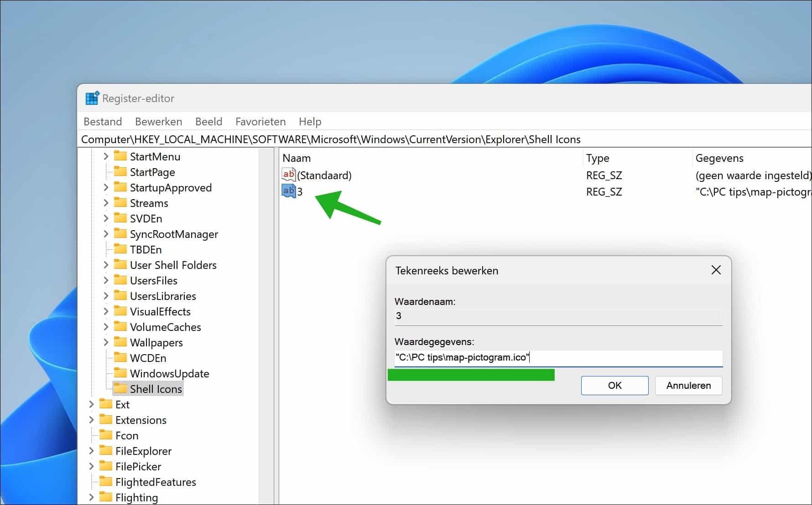Click the VolumeCaches folder icon
The width and height of the screenshot is (812, 505).
coord(120,327)
